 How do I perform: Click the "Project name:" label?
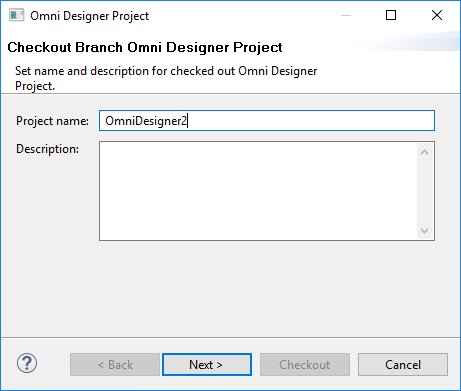click(52, 121)
